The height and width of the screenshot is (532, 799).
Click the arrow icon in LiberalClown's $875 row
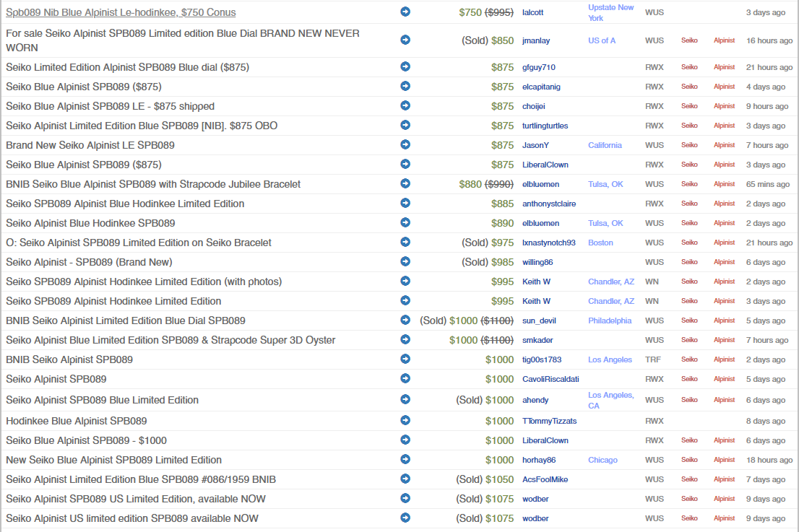[405, 164]
